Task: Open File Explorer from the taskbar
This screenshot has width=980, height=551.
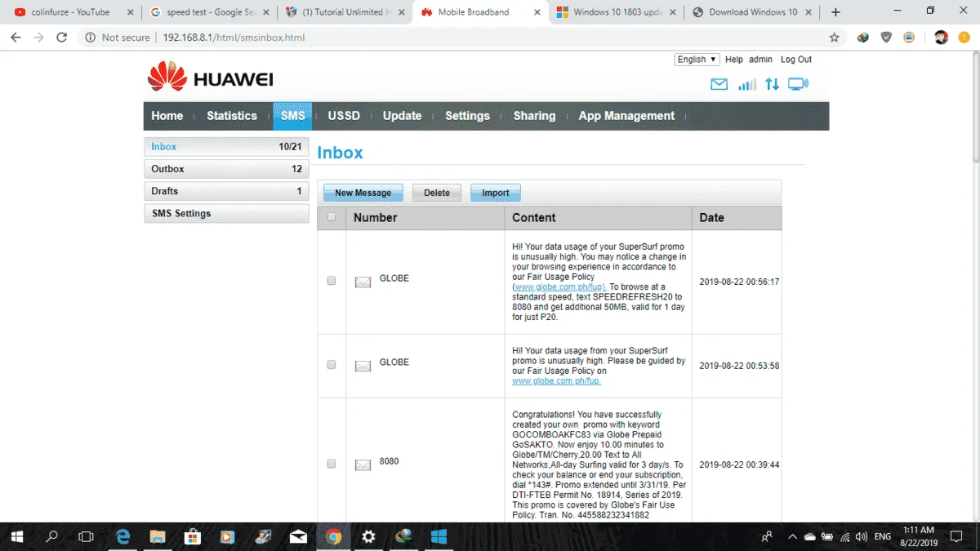Action: (158, 536)
